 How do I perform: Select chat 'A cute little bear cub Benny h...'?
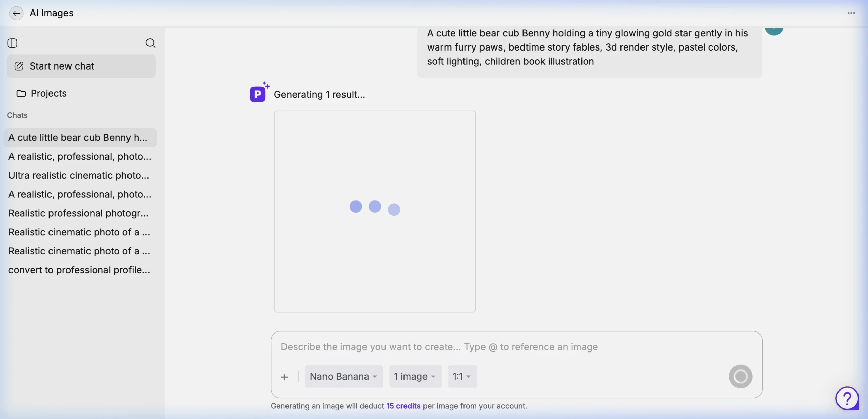point(80,138)
